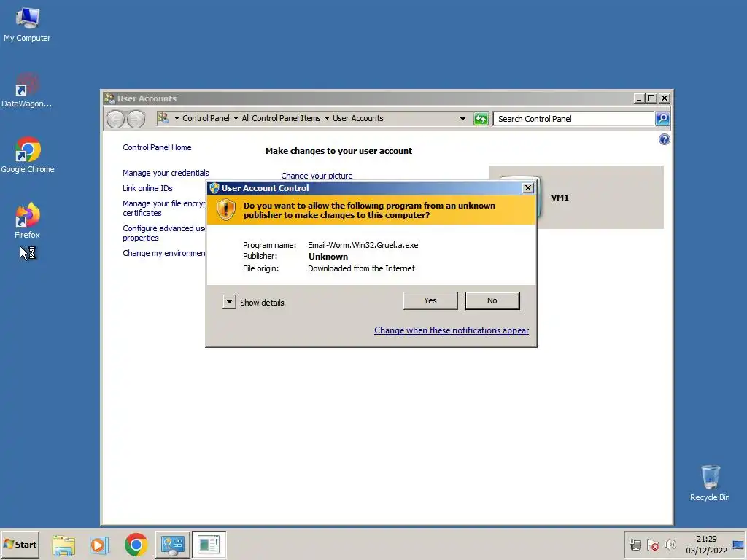Click Yes to allow the program
This screenshot has height=560, width=747.
tap(430, 300)
